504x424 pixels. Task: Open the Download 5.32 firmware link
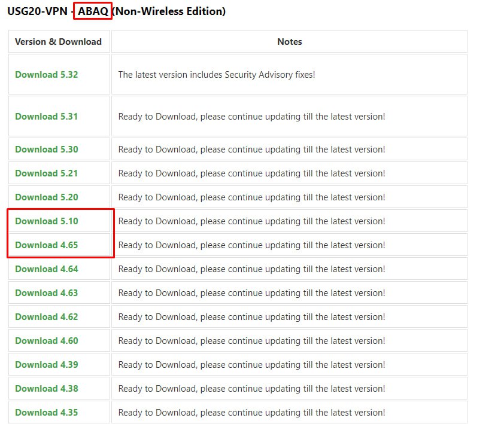47,75
